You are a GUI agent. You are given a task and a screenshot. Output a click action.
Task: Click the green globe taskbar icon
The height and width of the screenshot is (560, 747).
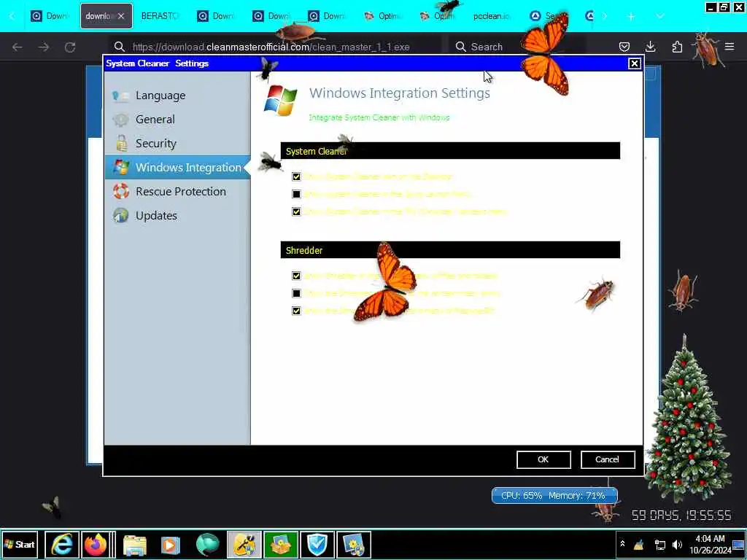coord(207,544)
